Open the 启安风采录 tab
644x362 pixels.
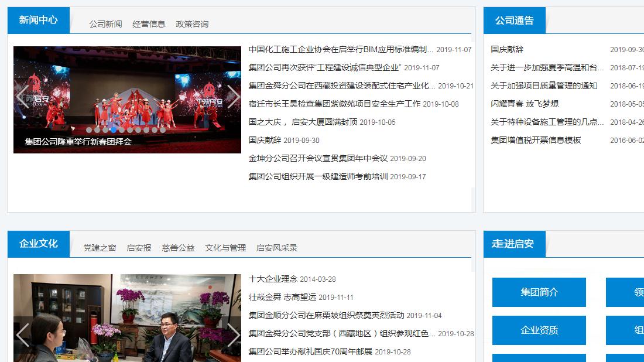276,248
